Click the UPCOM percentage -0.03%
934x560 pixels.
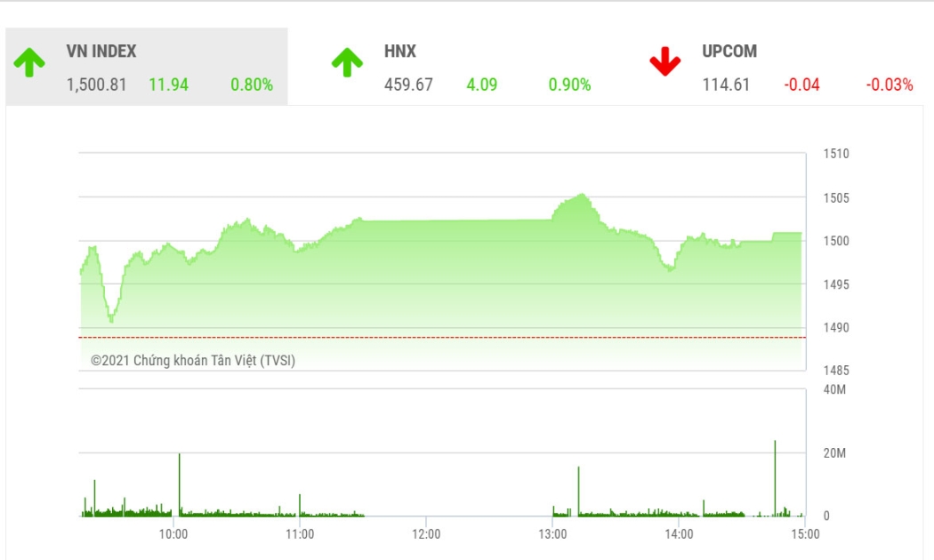tap(890, 84)
